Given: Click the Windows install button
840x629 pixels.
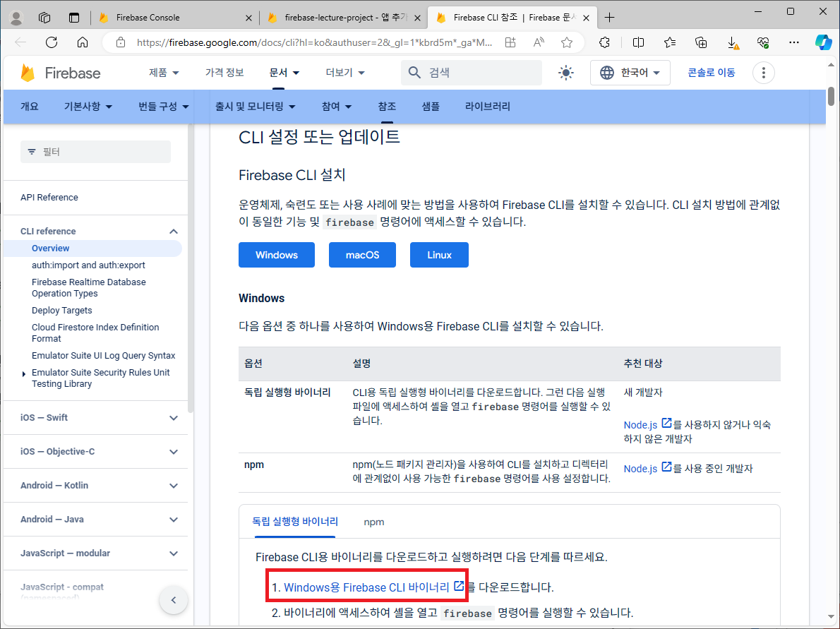Looking at the screenshot, I should (277, 255).
